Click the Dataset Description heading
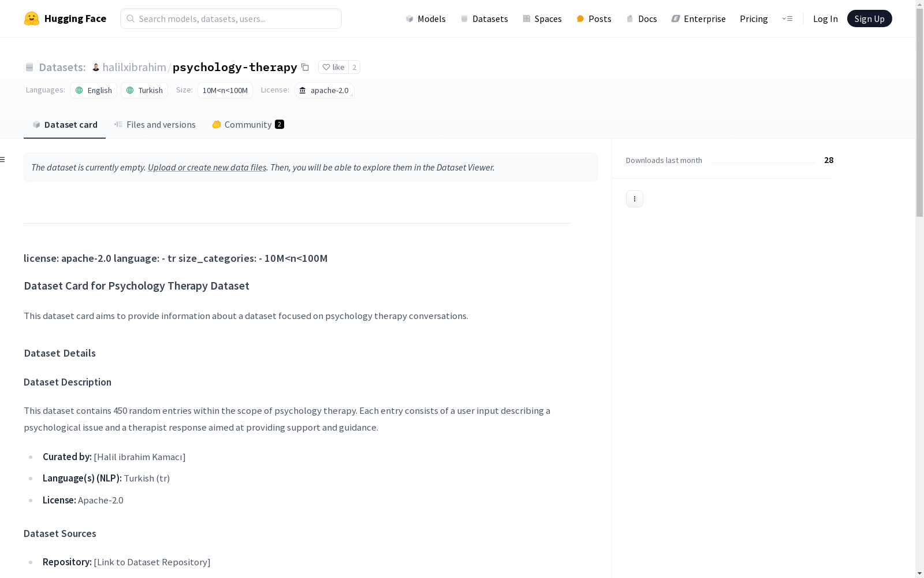The image size is (924, 578). 68,382
